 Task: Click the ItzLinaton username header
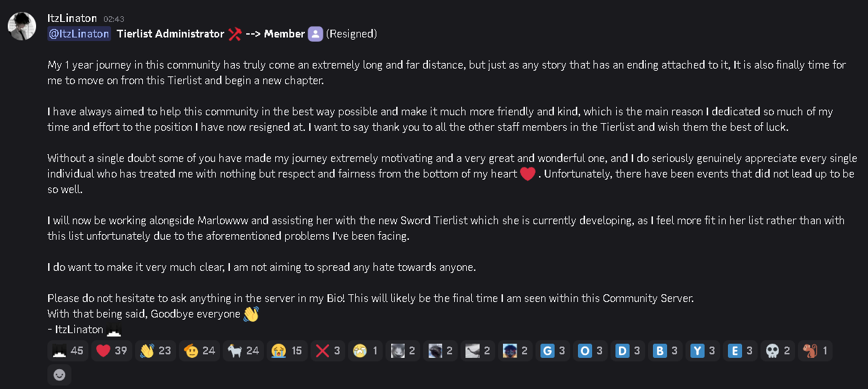point(72,18)
